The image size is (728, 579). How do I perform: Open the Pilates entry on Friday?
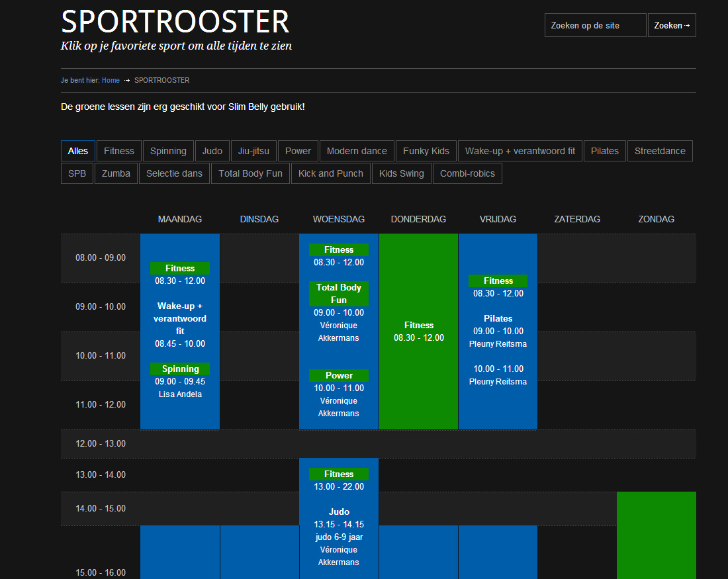(x=498, y=318)
